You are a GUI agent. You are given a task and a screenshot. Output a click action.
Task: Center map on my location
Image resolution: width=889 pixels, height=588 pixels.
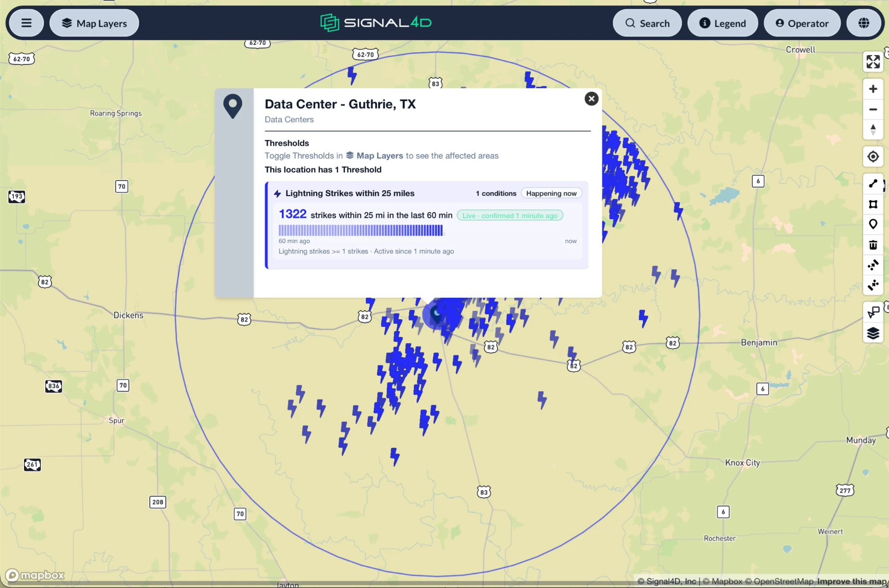[873, 156]
